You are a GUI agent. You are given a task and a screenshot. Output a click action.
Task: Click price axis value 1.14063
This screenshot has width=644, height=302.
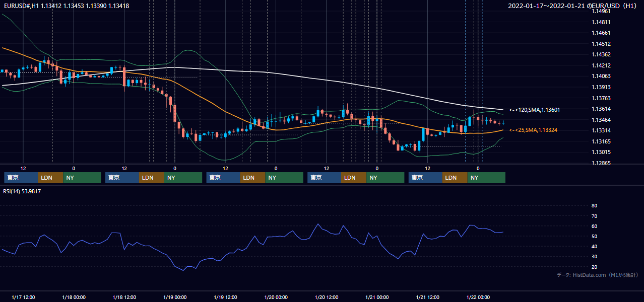pos(601,76)
